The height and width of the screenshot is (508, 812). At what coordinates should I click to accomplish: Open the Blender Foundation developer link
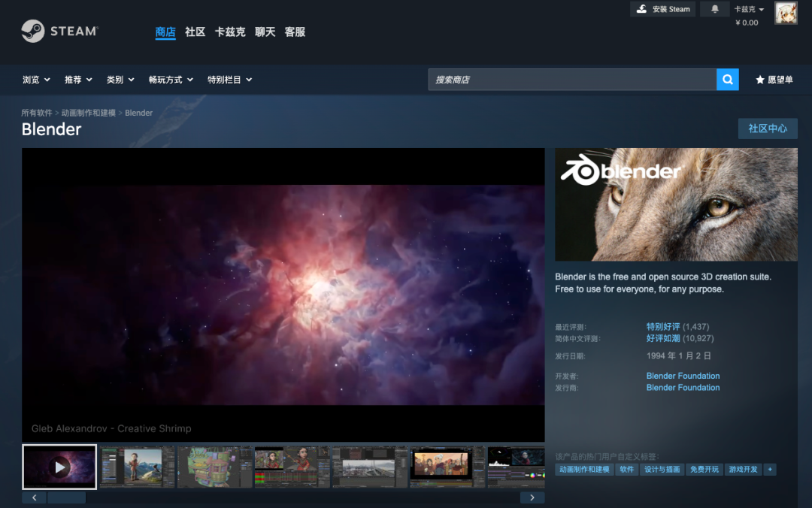[683, 376]
